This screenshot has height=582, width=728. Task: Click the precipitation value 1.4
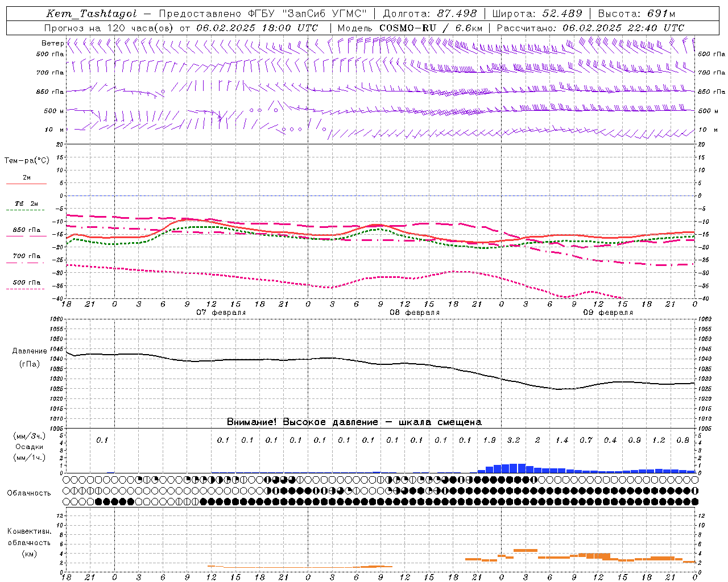(x=562, y=440)
